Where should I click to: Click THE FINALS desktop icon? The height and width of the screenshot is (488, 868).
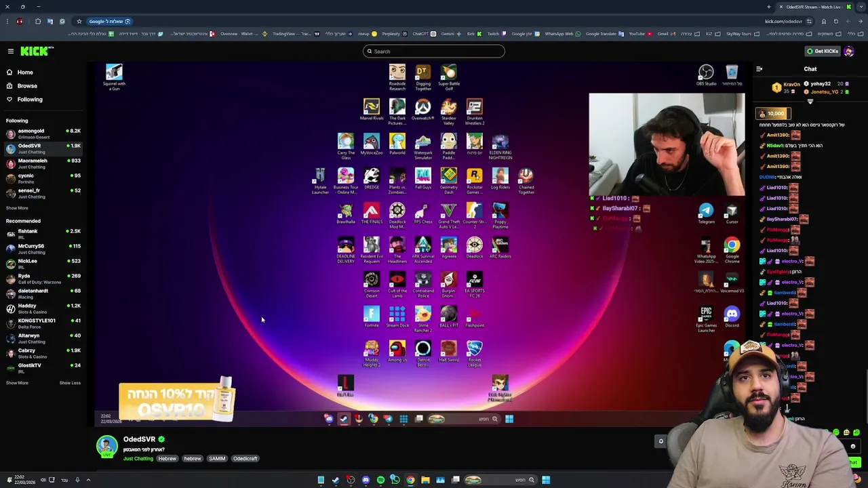[x=372, y=213]
